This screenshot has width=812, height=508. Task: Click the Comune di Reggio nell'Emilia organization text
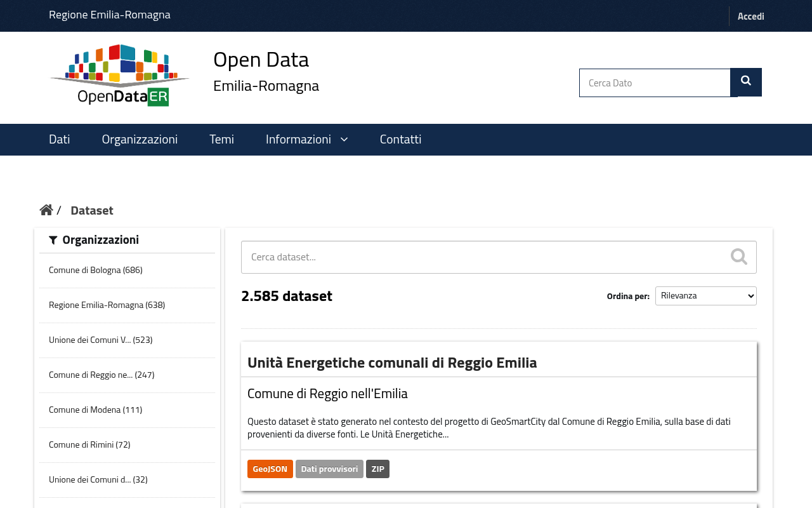click(x=327, y=394)
